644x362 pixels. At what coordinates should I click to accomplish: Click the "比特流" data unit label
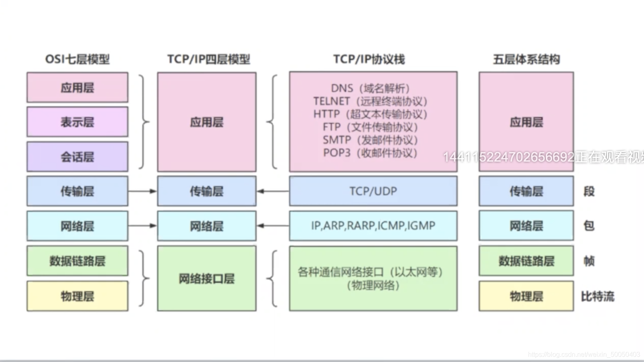point(598,296)
